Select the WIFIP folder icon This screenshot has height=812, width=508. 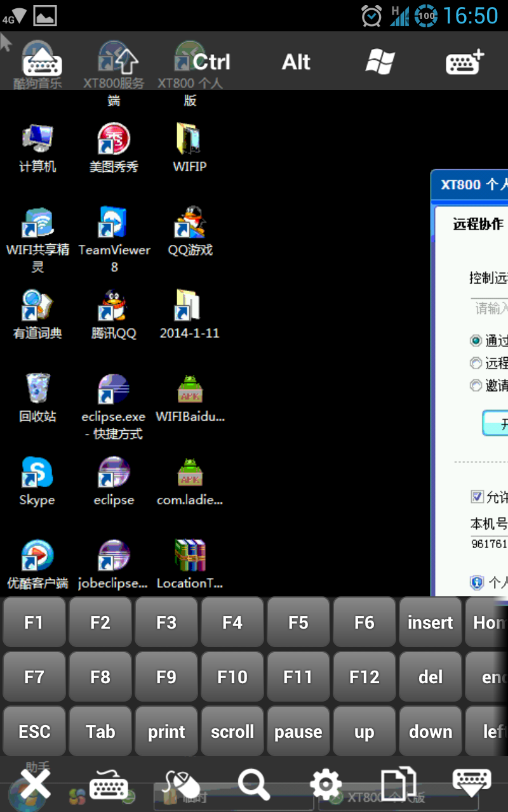(189, 148)
